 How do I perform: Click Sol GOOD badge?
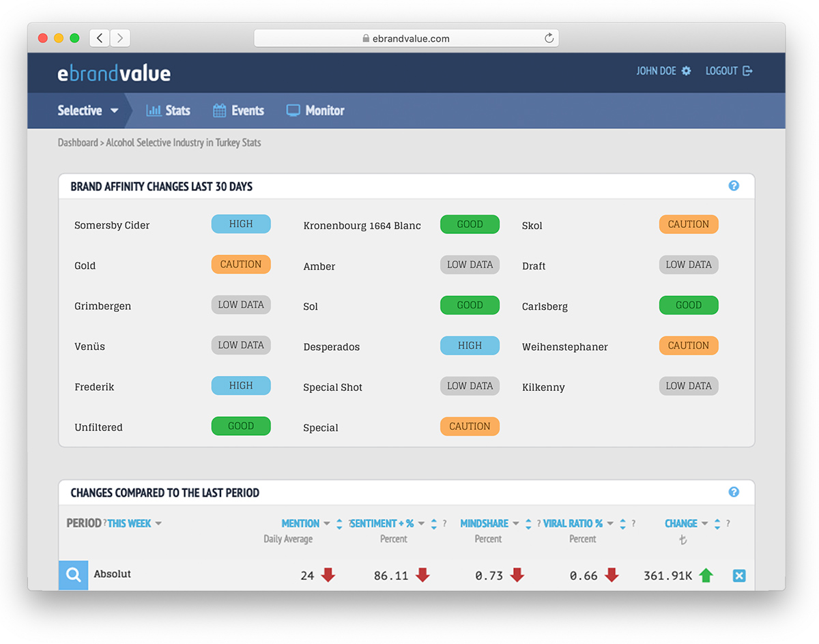[x=470, y=305]
